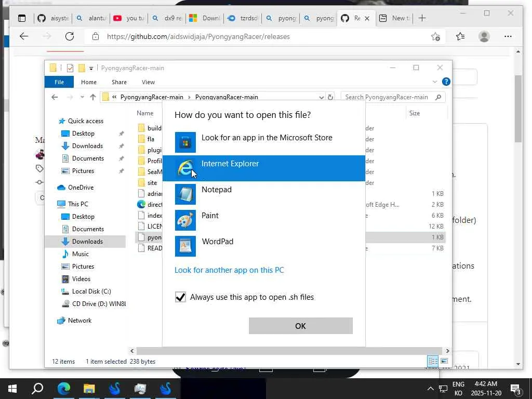
Task: Refresh the Explorer folder view
Action: [x=330, y=97]
